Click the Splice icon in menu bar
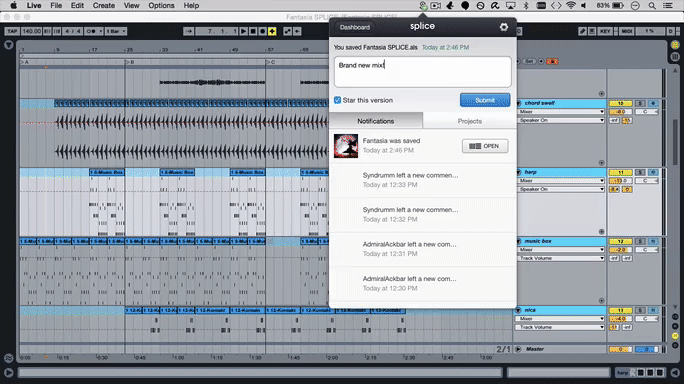This screenshot has height=384, width=684. coord(422,6)
